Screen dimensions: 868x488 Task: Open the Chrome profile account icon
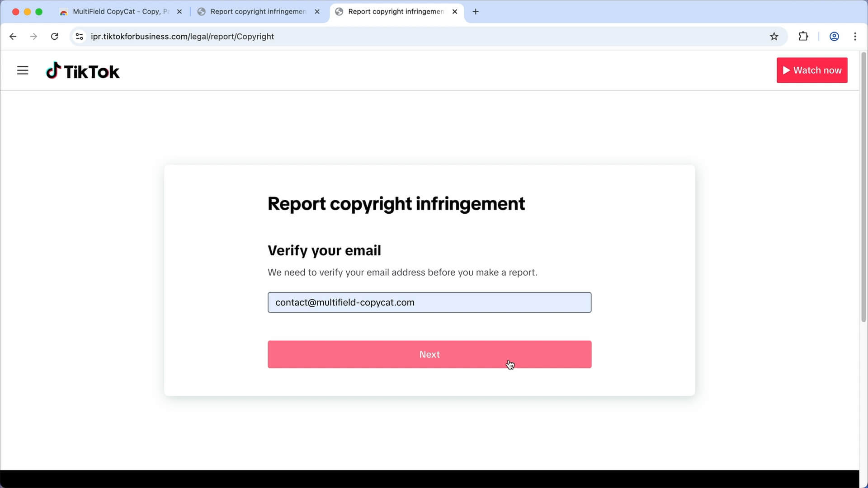pos(834,36)
